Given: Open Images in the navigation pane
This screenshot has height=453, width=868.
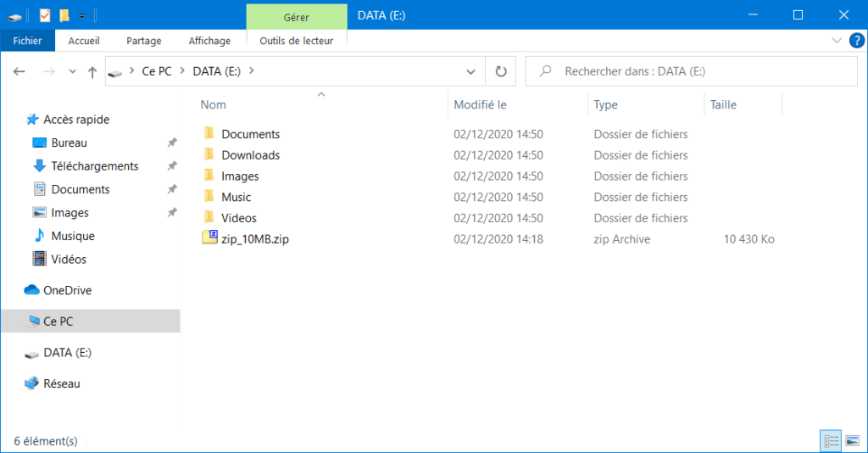Looking at the screenshot, I should pos(70,213).
